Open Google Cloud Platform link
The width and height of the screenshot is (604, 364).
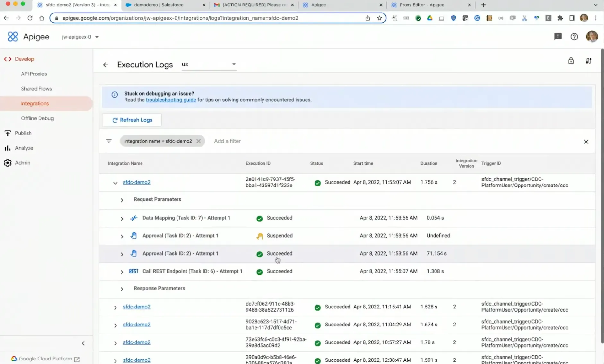coord(45,359)
